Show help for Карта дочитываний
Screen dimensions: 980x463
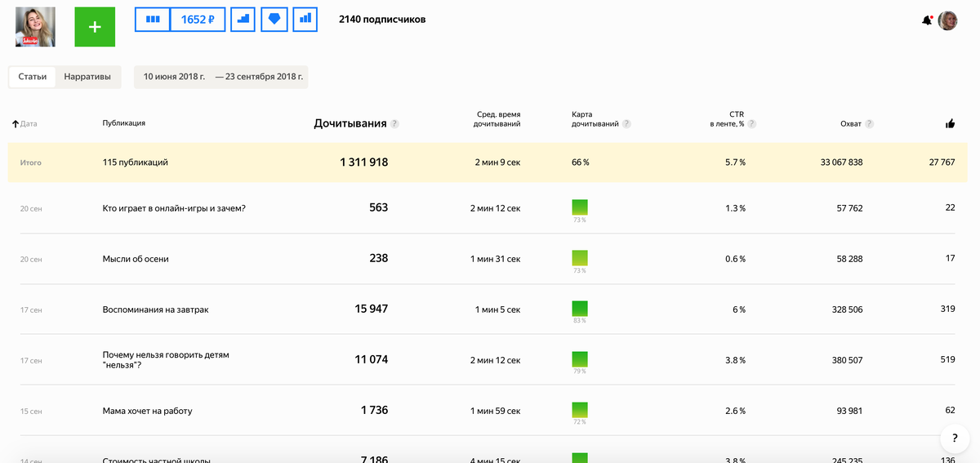626,124
